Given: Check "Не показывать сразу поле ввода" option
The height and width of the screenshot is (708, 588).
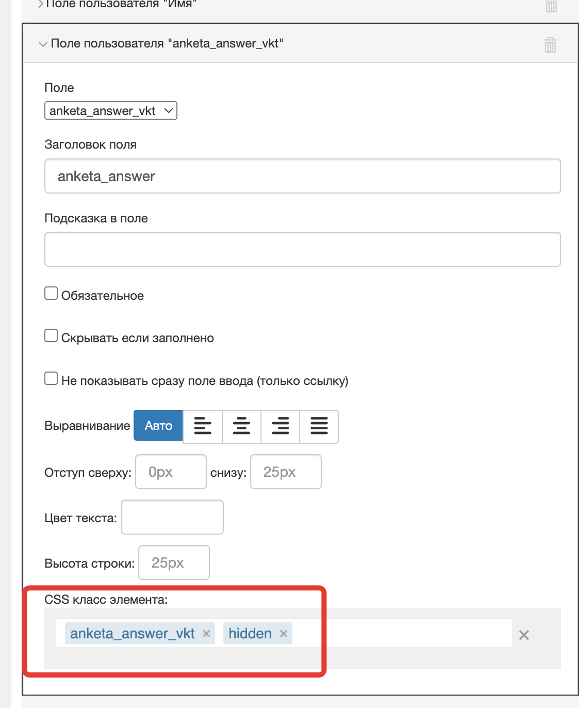Looking at the screenshot, I should click(51, 379).
